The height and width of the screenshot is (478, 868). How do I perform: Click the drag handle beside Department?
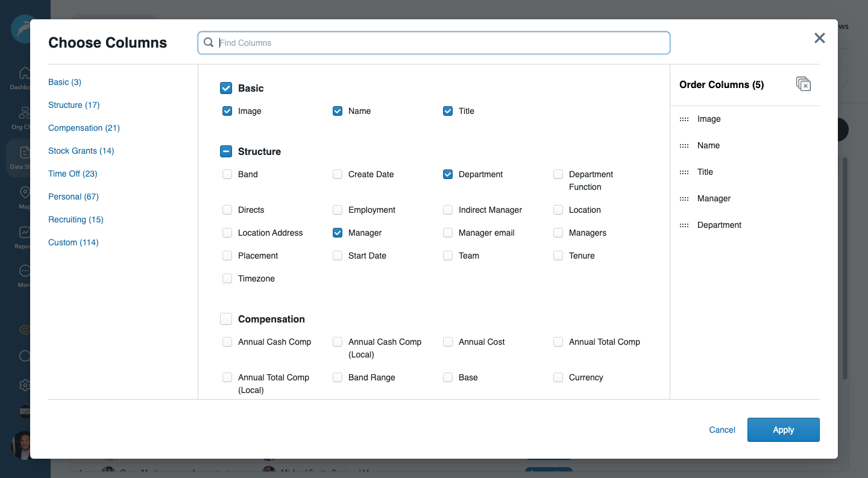click(x=684, y=225)
